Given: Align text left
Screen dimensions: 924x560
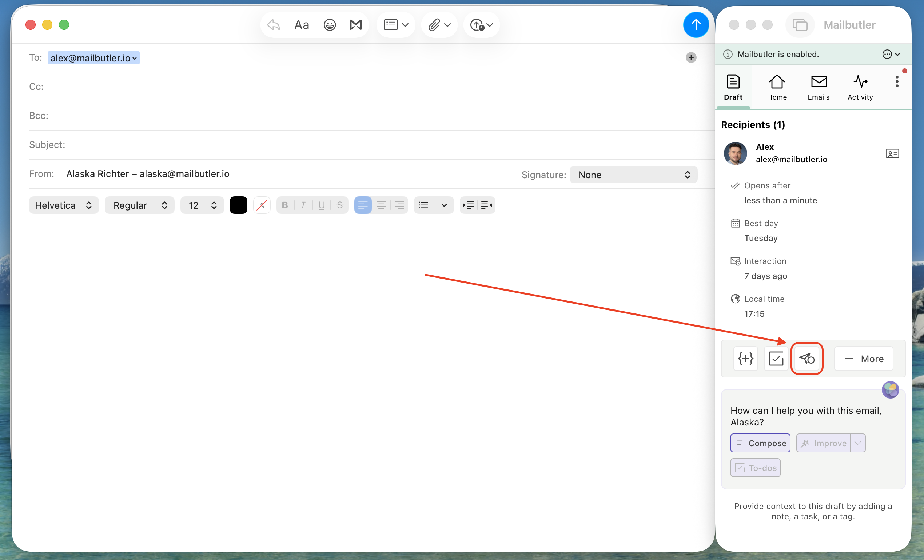Looking at the screenshot, I should coord(363,205).
